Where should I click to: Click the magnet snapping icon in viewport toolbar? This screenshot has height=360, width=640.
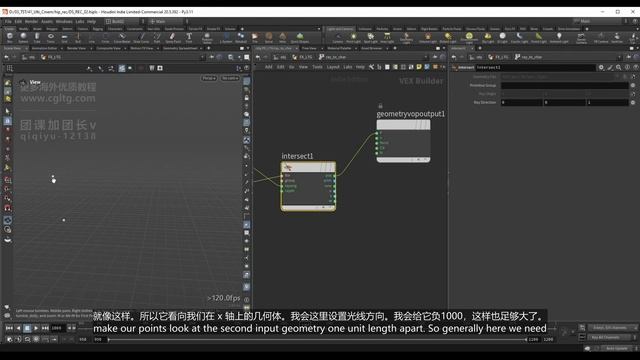point(7,208)
